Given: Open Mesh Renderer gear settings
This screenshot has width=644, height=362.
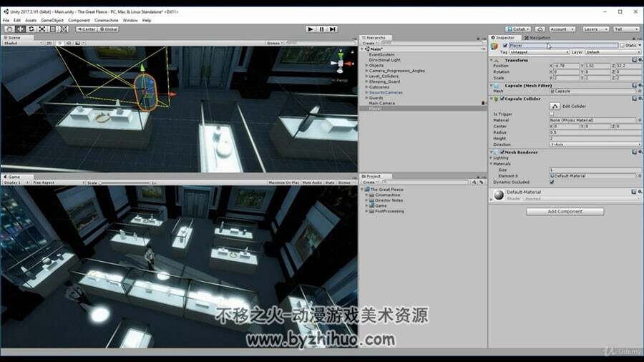Looking at the screenshot, I should tap(640, 152).
